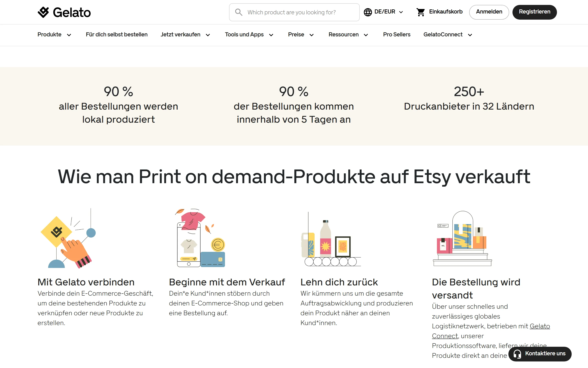Open the shopping cart icon
Screen dimensions: 588x368
pos(421,12)
